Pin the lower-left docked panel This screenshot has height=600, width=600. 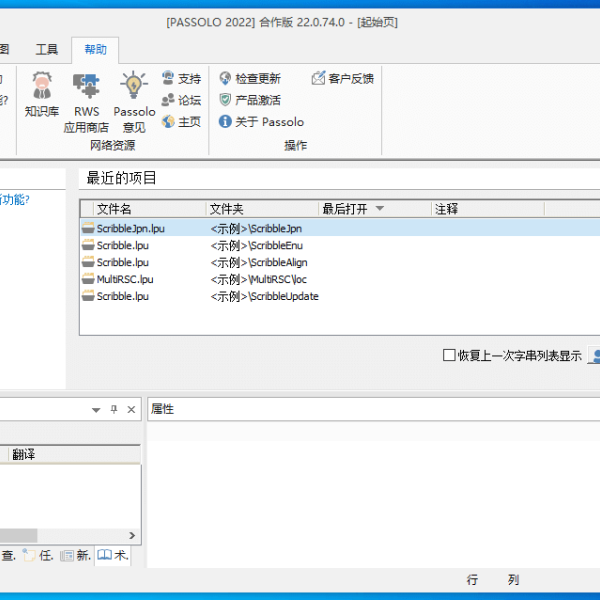click(114, 409)
